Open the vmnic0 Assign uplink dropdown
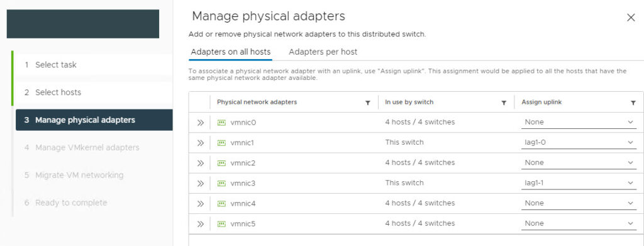Image resolution: width=644 pixels, height=246 pixels. click(579, 123)
